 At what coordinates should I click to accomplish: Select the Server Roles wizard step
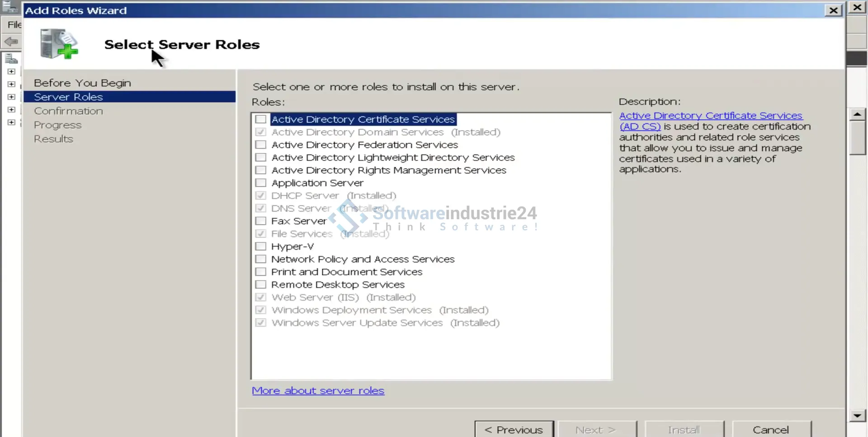click(68, 97)
